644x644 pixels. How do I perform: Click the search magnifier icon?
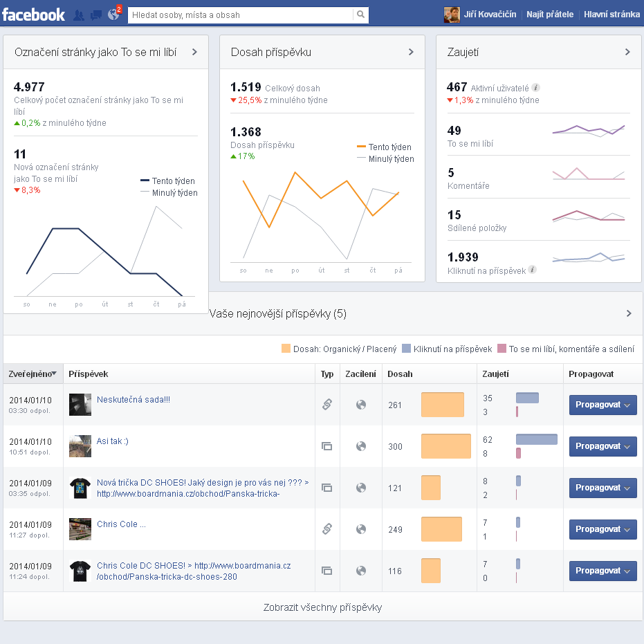tap(360, 15)
